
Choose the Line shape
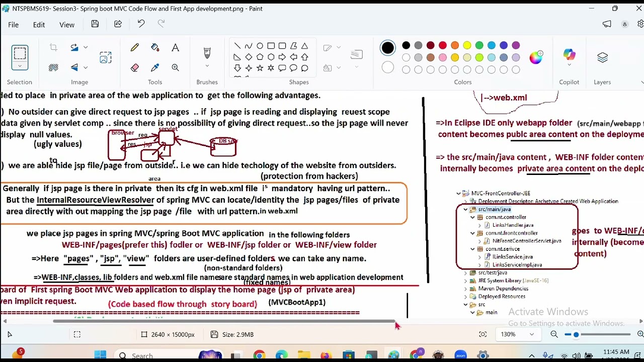coord(237,46)
